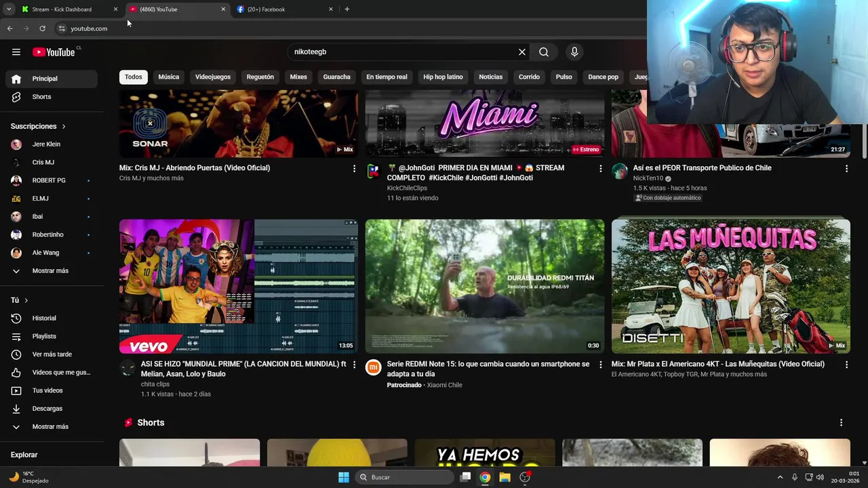The image size is (868, 488).
Task: Select the Todos filter chip
Action: [x=134, y=77]
